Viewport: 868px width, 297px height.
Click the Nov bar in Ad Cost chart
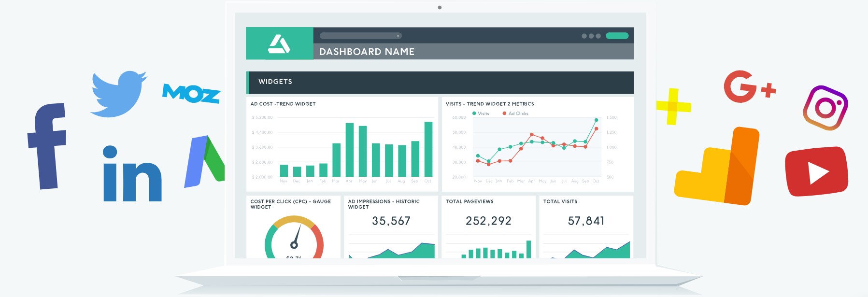click(284, 170)
